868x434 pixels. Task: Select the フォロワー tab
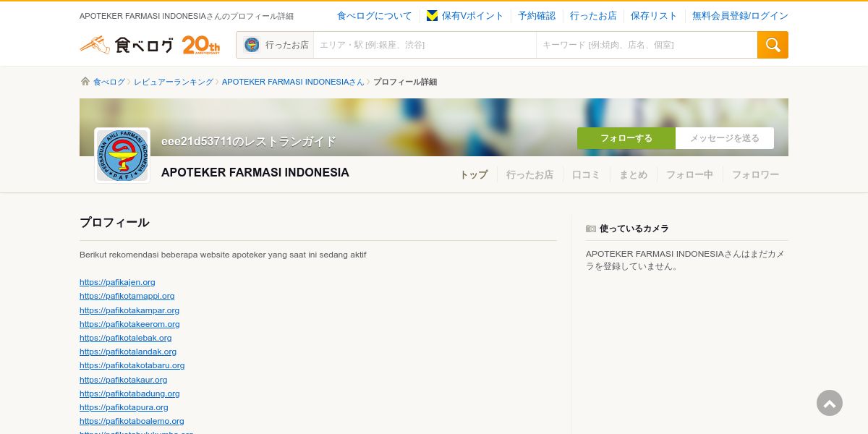tap(755, 174)
